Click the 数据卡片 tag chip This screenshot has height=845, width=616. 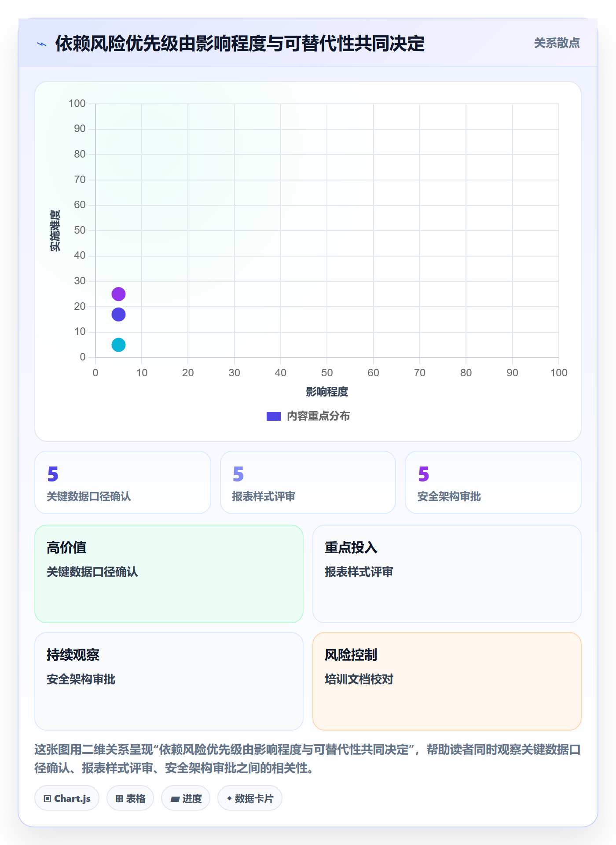click(x=250, y=798)
